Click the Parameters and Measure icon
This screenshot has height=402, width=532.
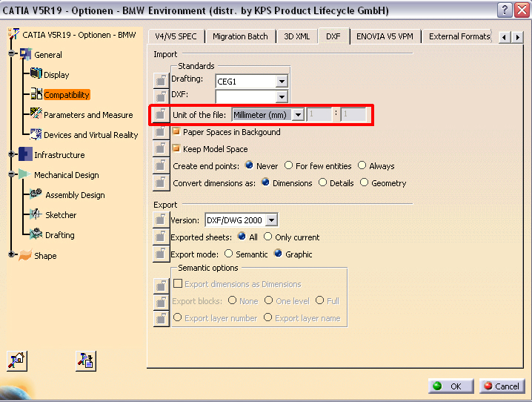click(36, 113)
